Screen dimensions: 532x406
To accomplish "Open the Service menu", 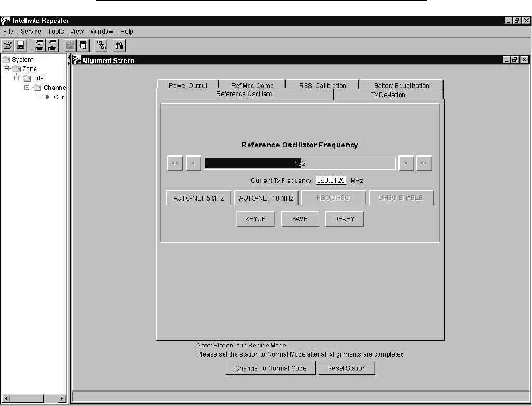I will [x=30, y=32].
